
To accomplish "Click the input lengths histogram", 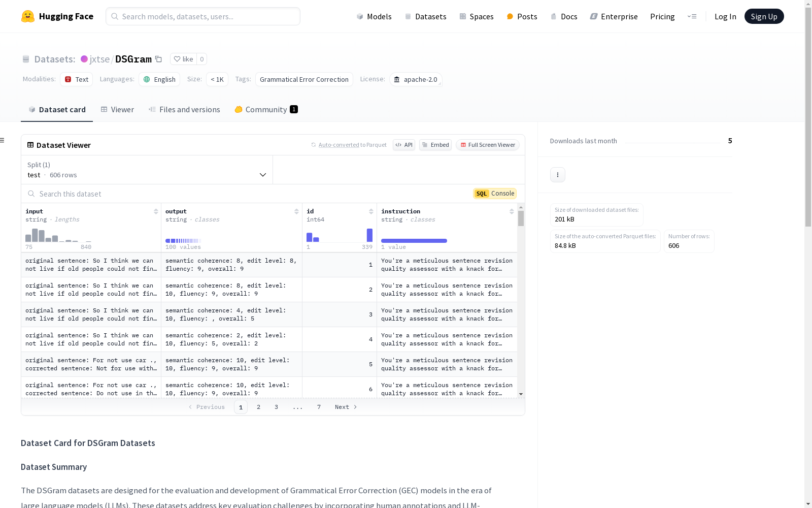I will 58,235.
